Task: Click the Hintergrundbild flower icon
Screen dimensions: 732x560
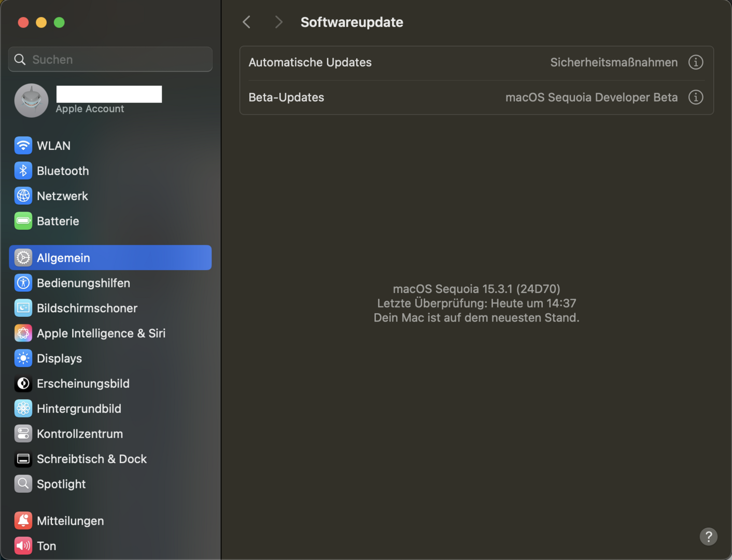Action: click(x=23, y=409)
